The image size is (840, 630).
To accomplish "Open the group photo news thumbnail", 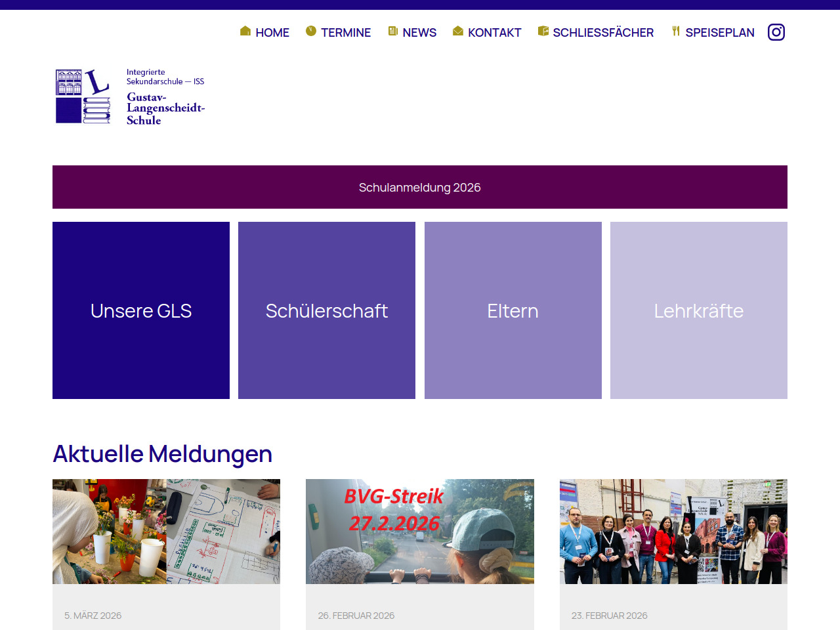I will (x=673, y=532).
